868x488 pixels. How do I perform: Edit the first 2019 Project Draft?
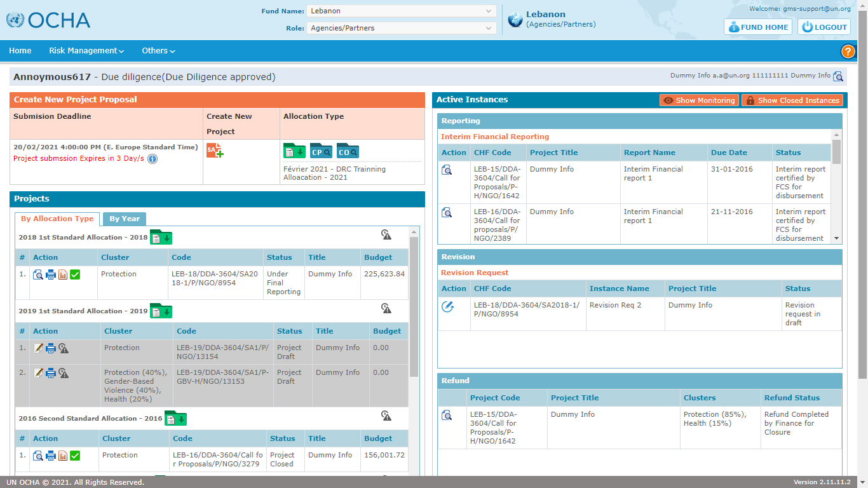(x=39, y=348)
